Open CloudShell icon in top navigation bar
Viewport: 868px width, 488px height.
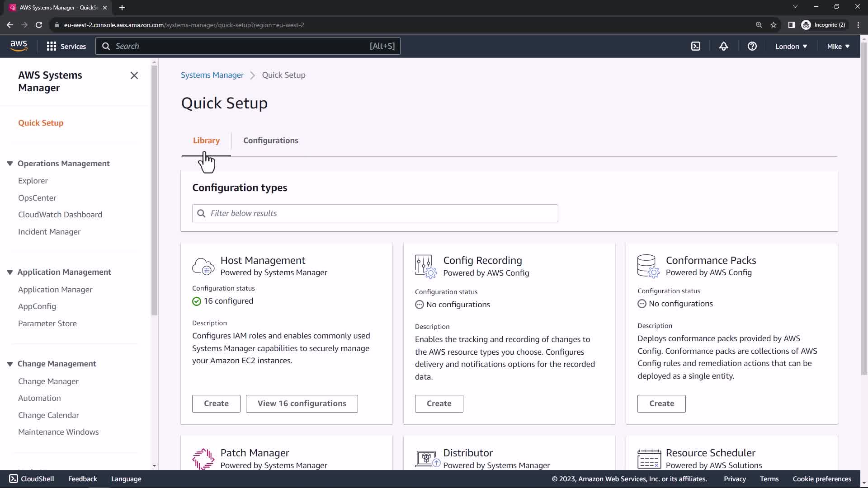click(696, 46)
